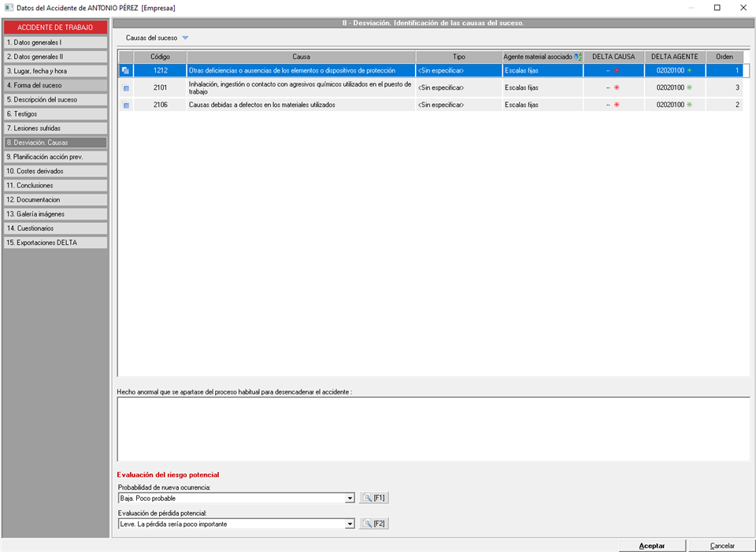756x552 pixels.
Task: Open section 15. Exportaciones DELTA
Action: coord(55,243)
